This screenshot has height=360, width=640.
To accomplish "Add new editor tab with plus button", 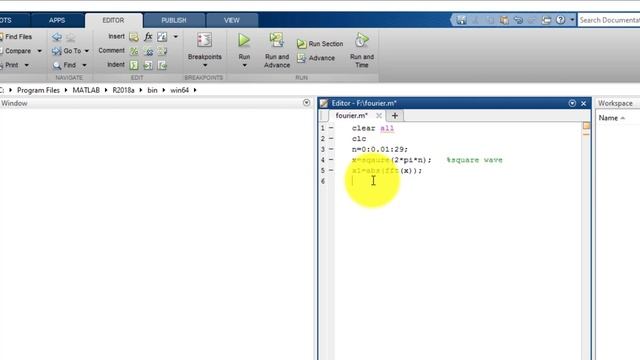I will (x=395, y=116).
